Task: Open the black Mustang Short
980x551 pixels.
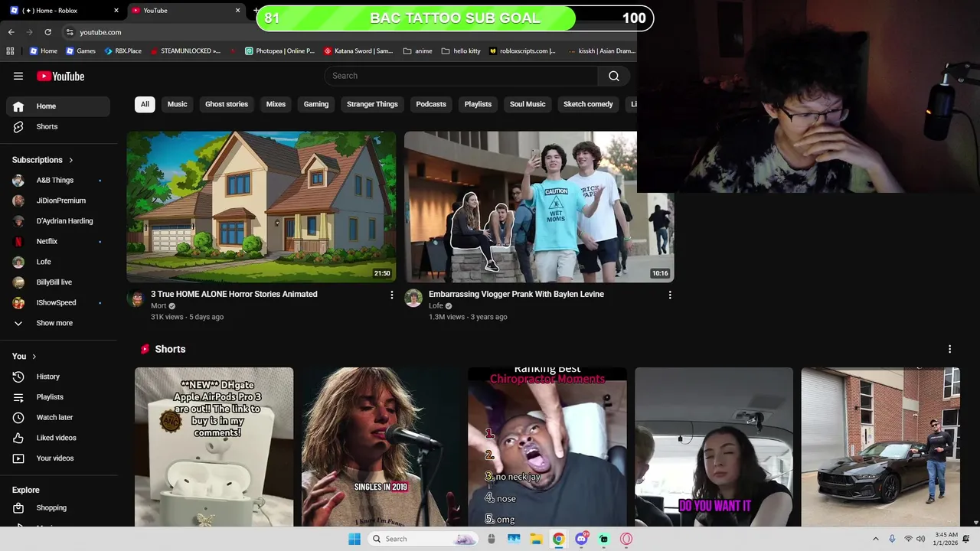Action: coord(880,447)
